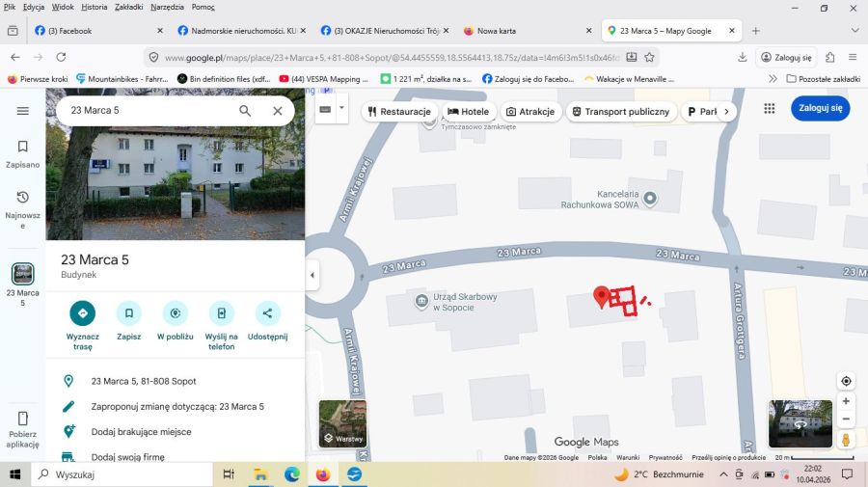Screen dimensions: 868x487
Task: Open Firefox extensions icon
Action: click(829, 57)
